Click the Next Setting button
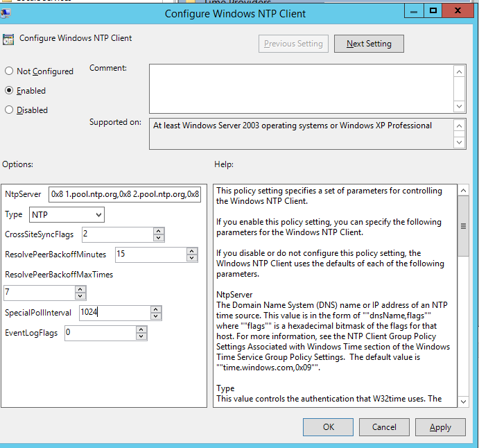The height and width of the screenshot is (448, 479). click(x=369, y=44)
